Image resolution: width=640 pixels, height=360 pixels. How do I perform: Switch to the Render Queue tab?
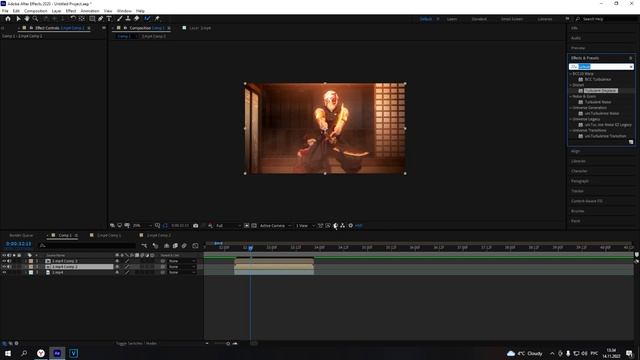point(21,236)
